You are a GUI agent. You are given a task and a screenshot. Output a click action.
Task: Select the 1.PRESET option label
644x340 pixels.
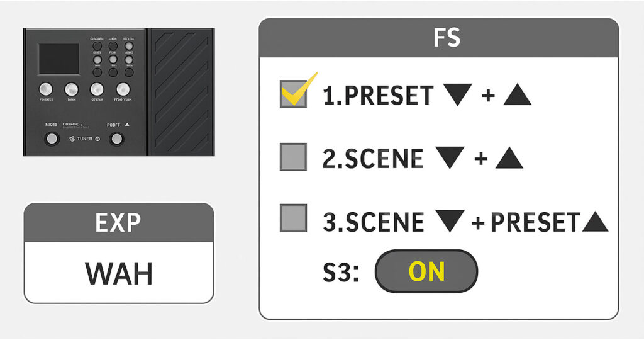click(x=378, y=95)
